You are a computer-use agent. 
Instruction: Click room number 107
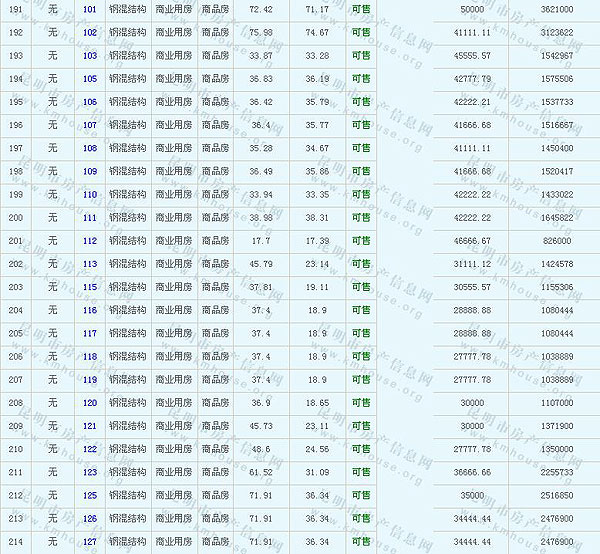(x=90, y=125)
